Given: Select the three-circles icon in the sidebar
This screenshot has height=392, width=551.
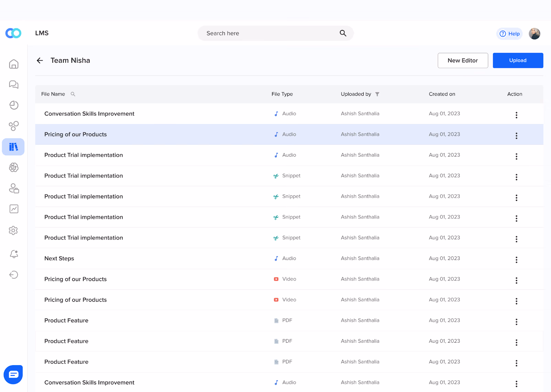Looking at the screenshot, I should pyautogui.click(x=14, y=126).
